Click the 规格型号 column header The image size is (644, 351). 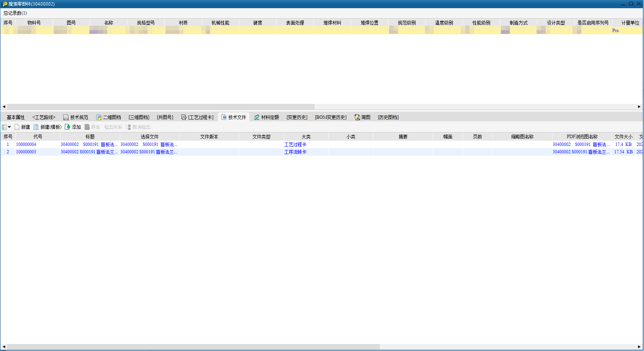click(146, 23)
